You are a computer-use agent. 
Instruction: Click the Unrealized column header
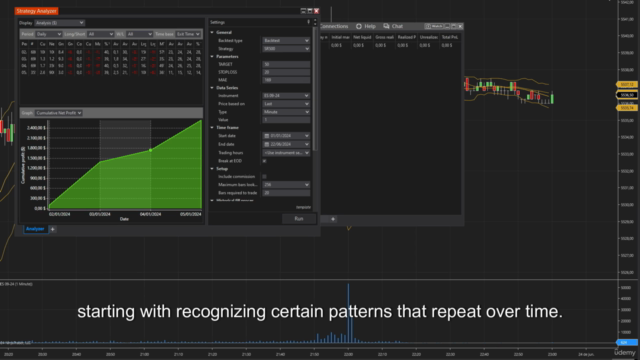428,37
